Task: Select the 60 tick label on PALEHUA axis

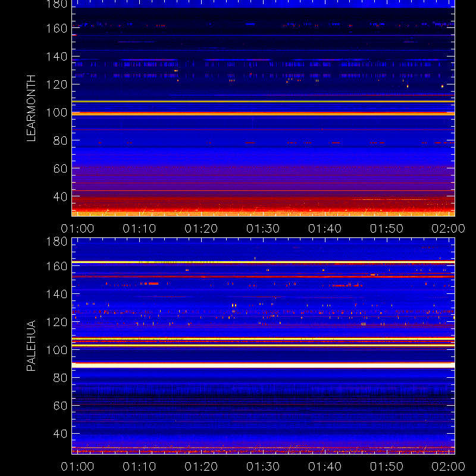Action: (x=61, y=406)
